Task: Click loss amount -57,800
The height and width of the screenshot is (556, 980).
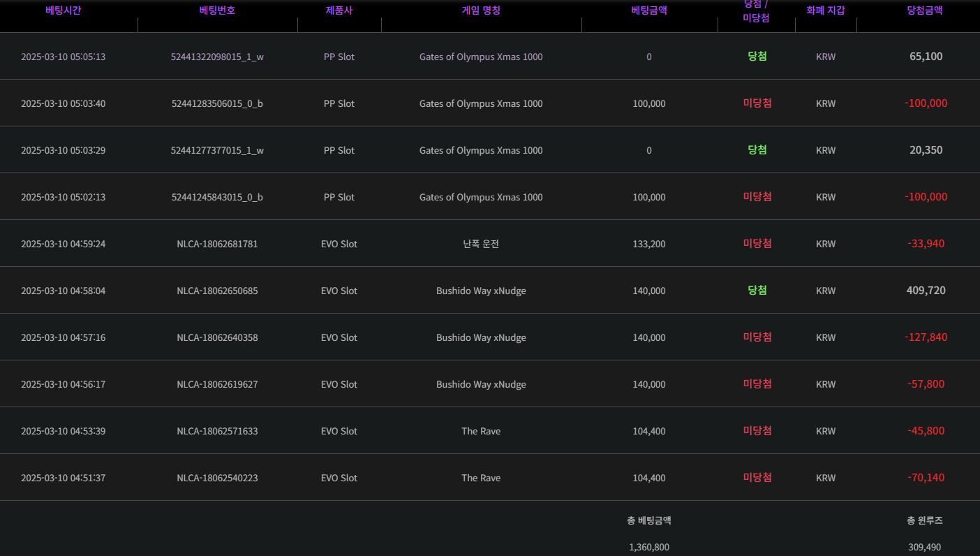Action: click(926, 384)
